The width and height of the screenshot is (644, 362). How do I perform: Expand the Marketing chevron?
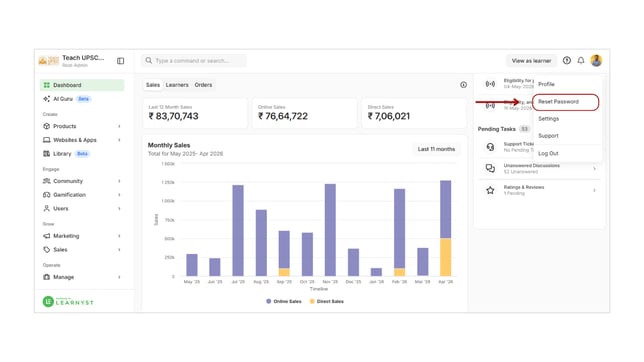pyautogui.click(x=119, y=236)
